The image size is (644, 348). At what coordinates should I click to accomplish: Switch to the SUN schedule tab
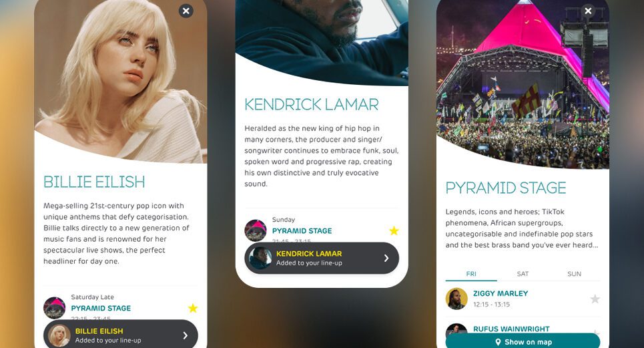point(574,274)
